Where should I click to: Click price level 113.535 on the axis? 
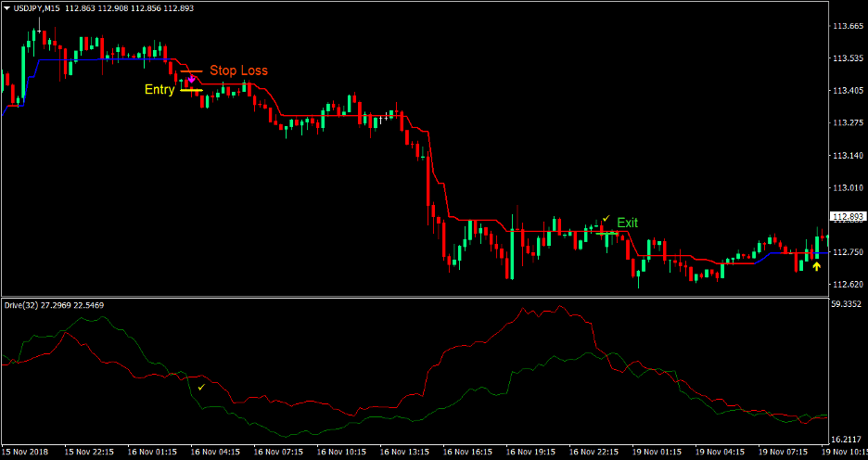click(848, 58)
